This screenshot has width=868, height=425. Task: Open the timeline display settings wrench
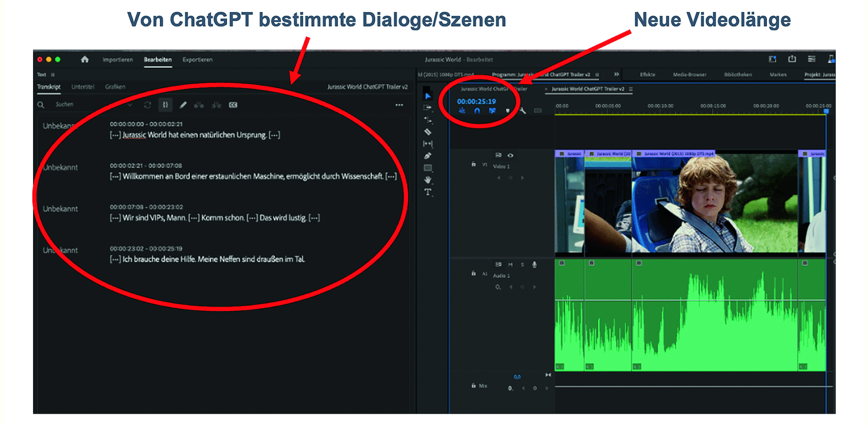(x=523, y=111)
